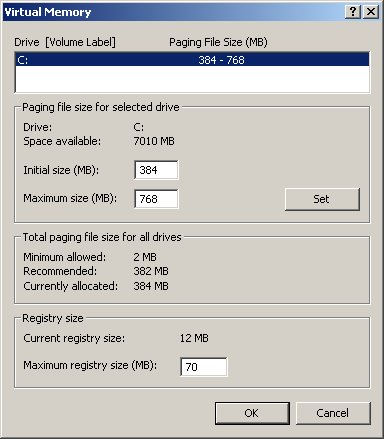This screenshot has height=439, width=384.
Task: Confirm changes with the OK button
Action: pos(252,413)
